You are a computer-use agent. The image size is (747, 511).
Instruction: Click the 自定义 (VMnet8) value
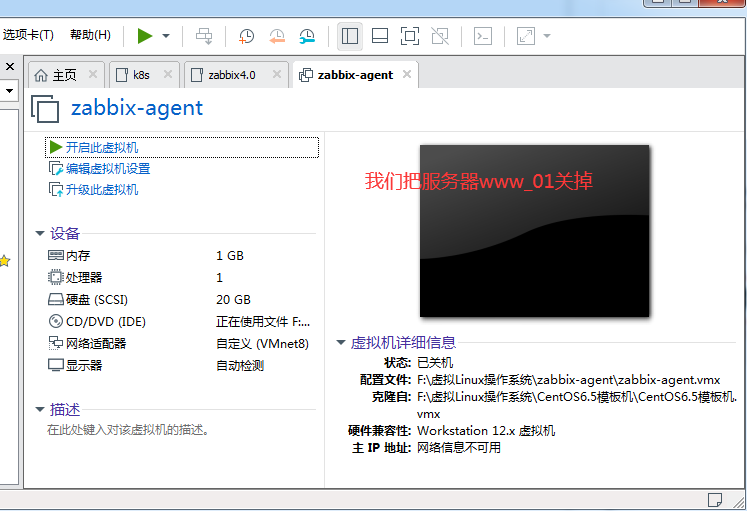pyautogui.click(x=262, y=343)
